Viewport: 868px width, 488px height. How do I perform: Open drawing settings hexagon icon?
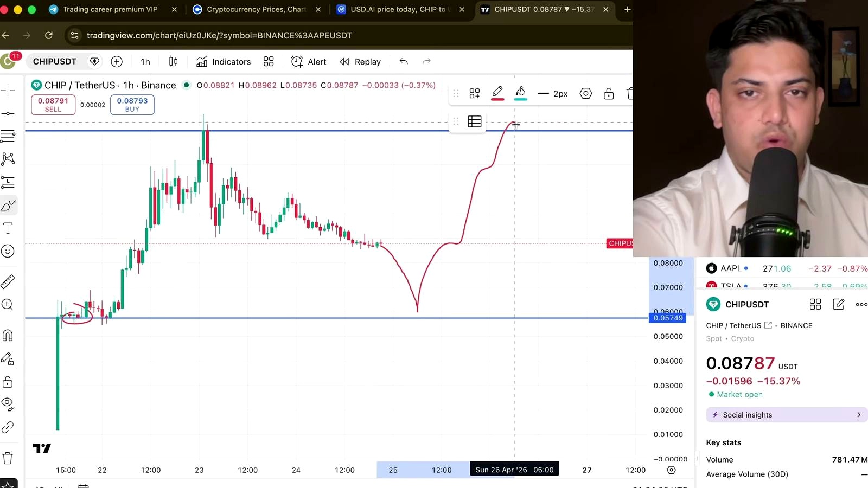pos(586,94)
